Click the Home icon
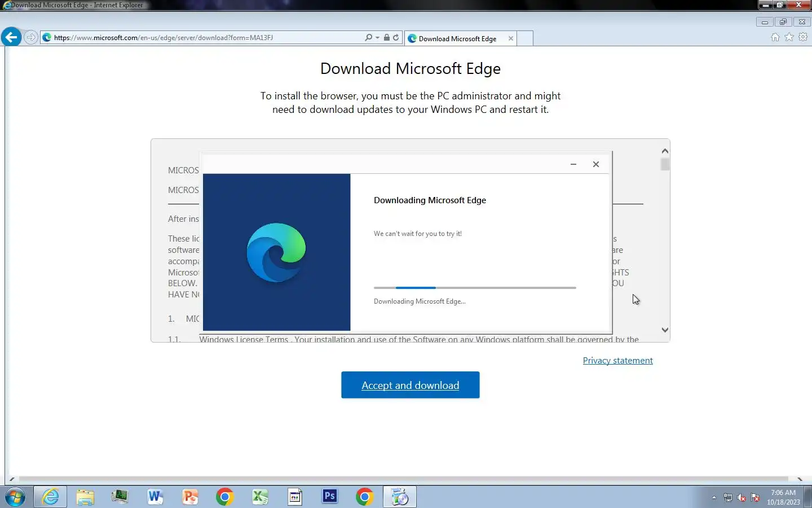Image resolution: width=812 pixels, height=508 pixels. 775,37
